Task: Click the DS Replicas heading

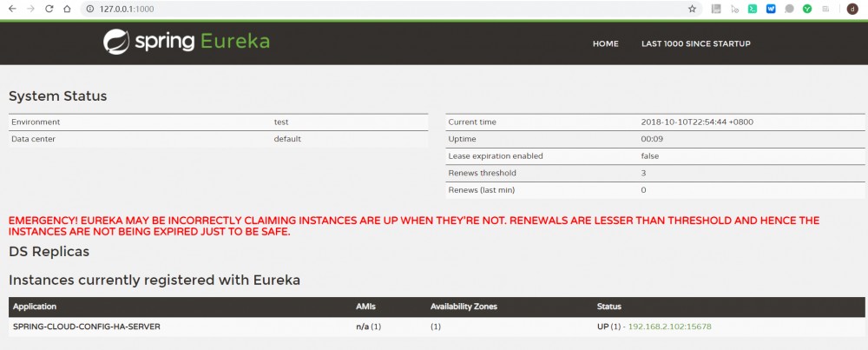Action: [49, 251]
